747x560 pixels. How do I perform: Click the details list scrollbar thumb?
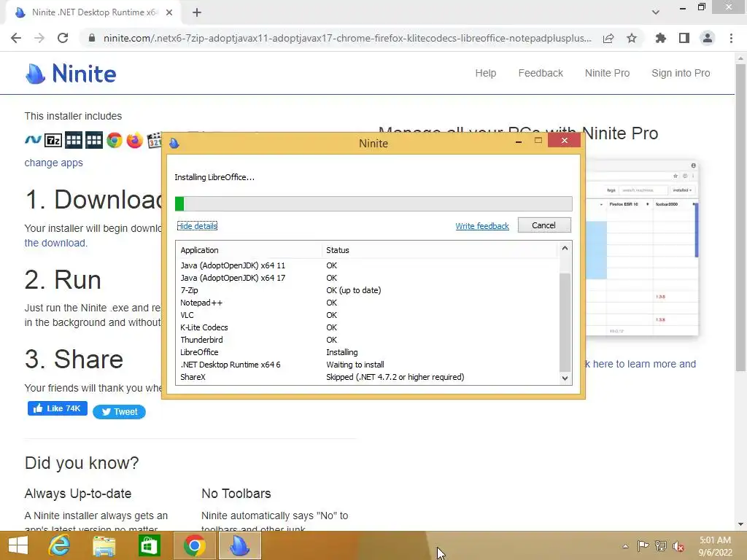coord(565,322)
